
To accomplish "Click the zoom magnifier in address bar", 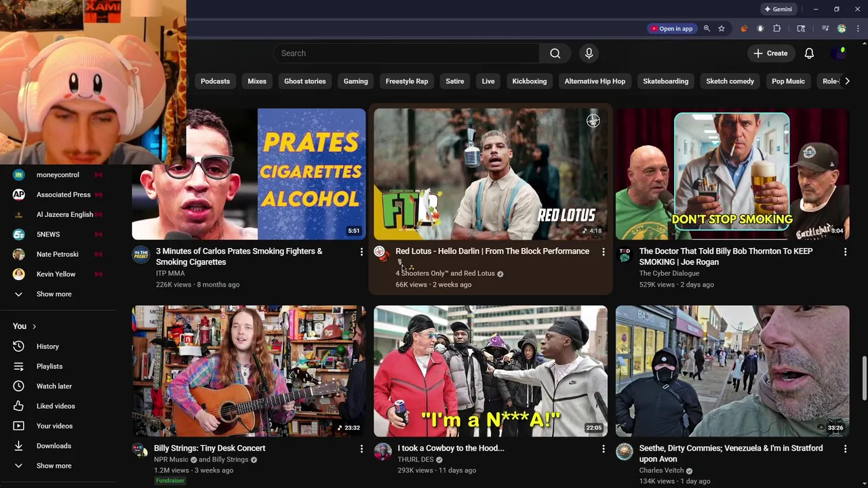I will [x=707, y=28].
